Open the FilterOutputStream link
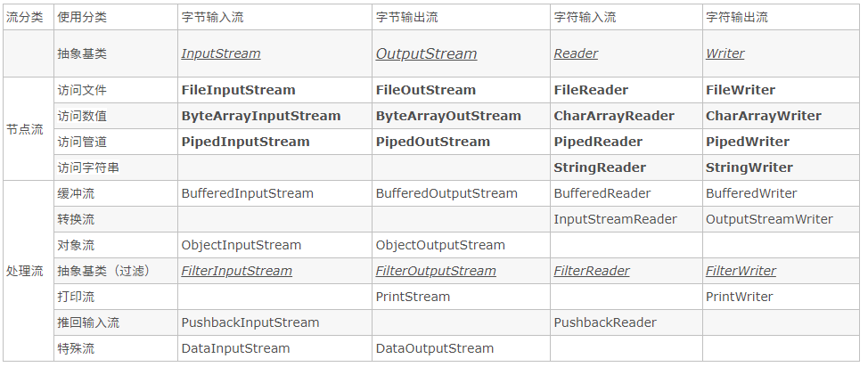This screenshot has width=868, height=367. 436,271
